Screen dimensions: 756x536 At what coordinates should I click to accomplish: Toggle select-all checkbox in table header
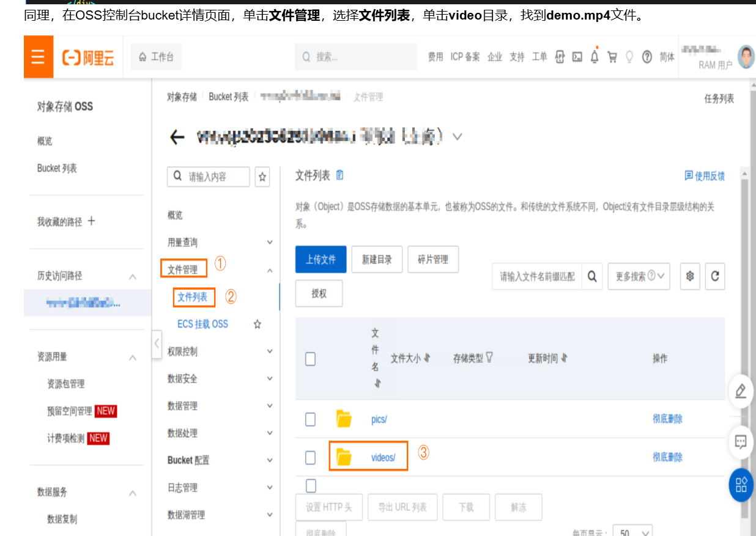click(x=310, y=359)
